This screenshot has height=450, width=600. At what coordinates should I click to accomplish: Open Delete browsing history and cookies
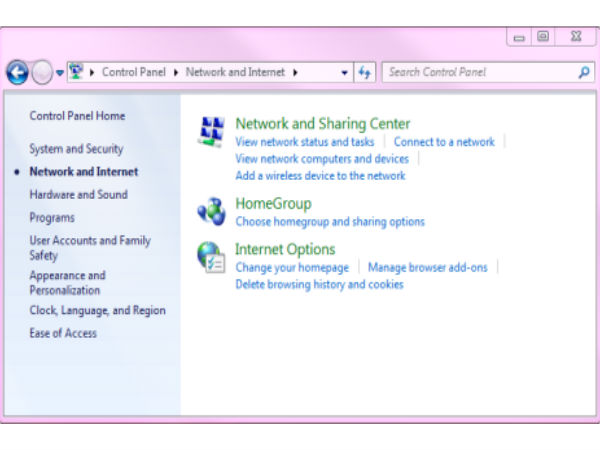pos(319,284)
